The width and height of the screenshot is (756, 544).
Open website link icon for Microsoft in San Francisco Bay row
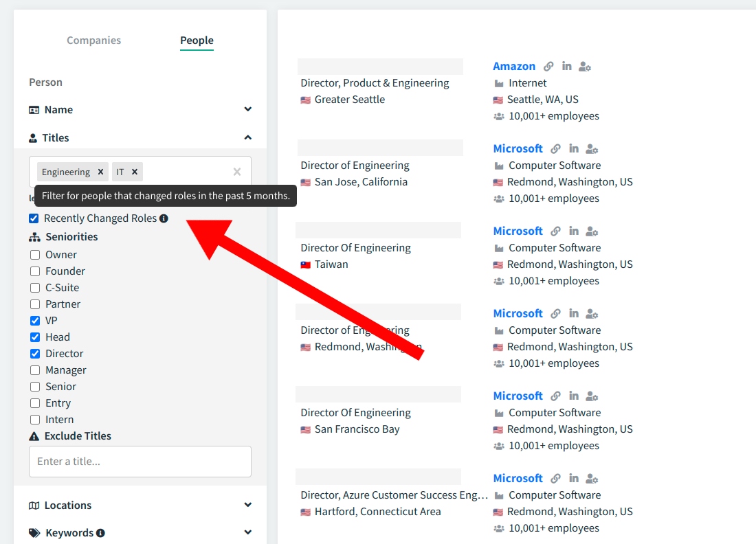point(556,396)
